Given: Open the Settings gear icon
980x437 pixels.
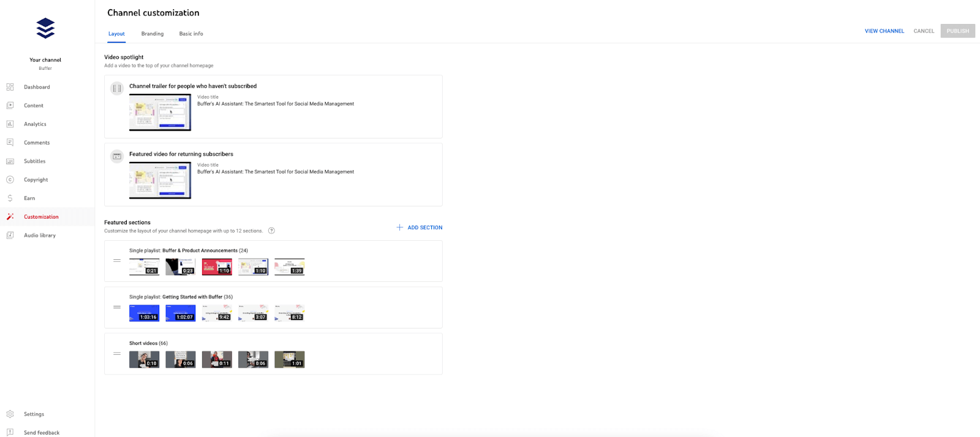Looking at the screenshot, I should coord(10,414).
